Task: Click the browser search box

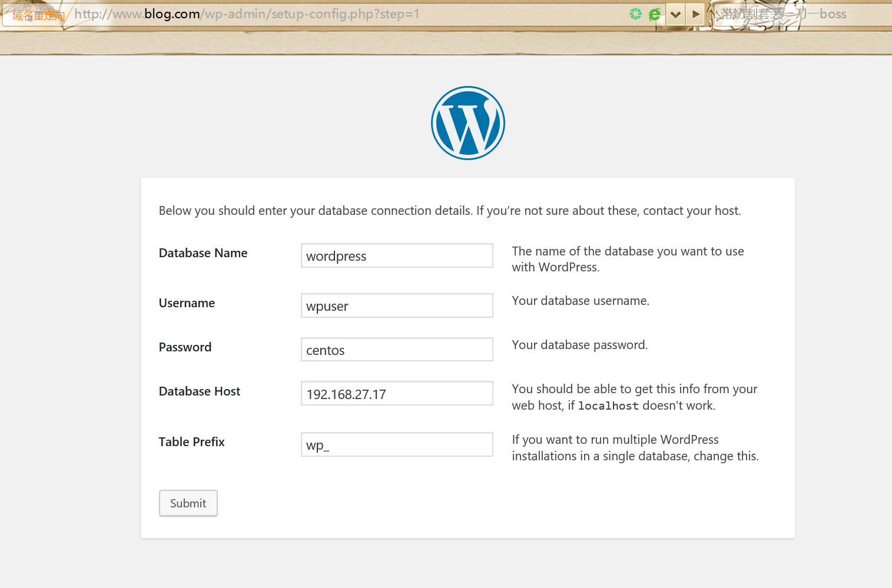Action: point(801,14)
